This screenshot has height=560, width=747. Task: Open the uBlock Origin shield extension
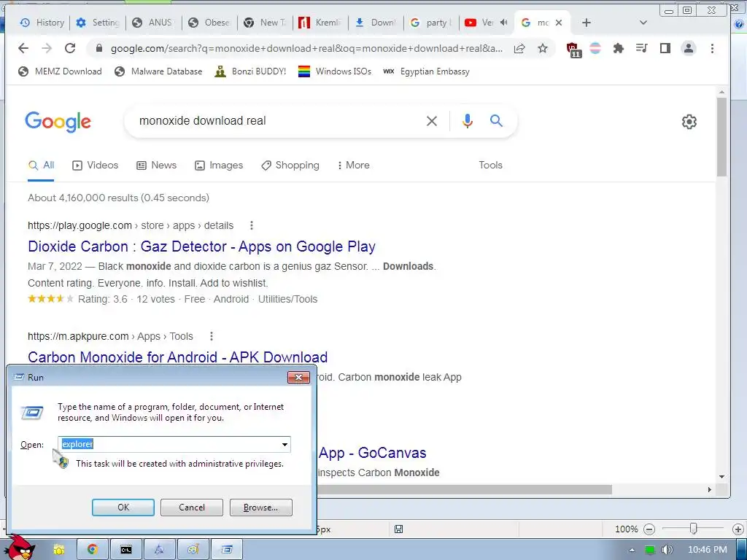(x=573, y=49)
